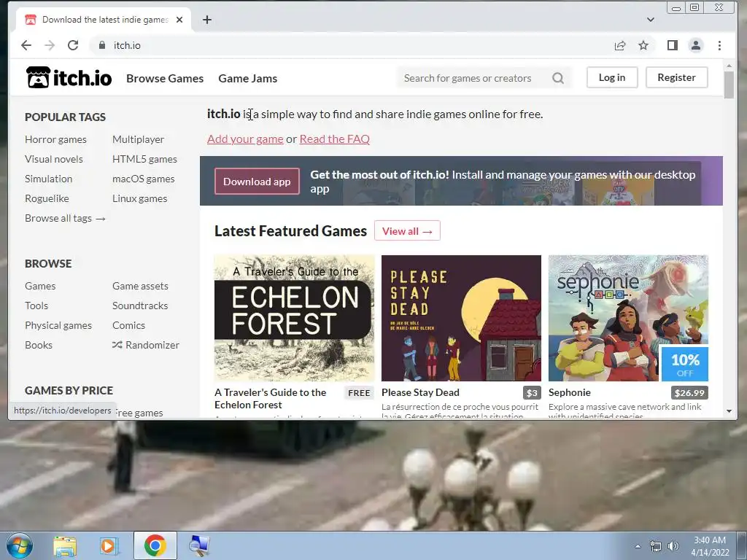Reload the itch.io page

coord(73,45)
